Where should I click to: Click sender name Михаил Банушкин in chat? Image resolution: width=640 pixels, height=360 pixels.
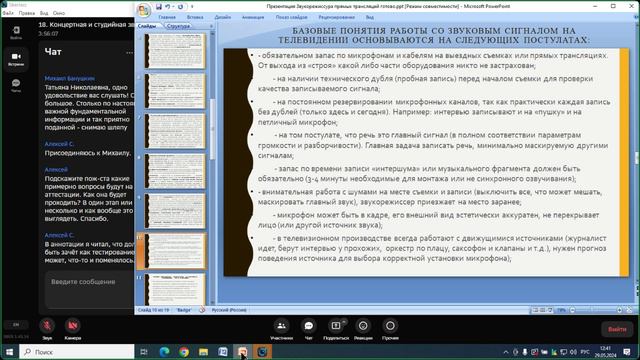click(69, 78)
